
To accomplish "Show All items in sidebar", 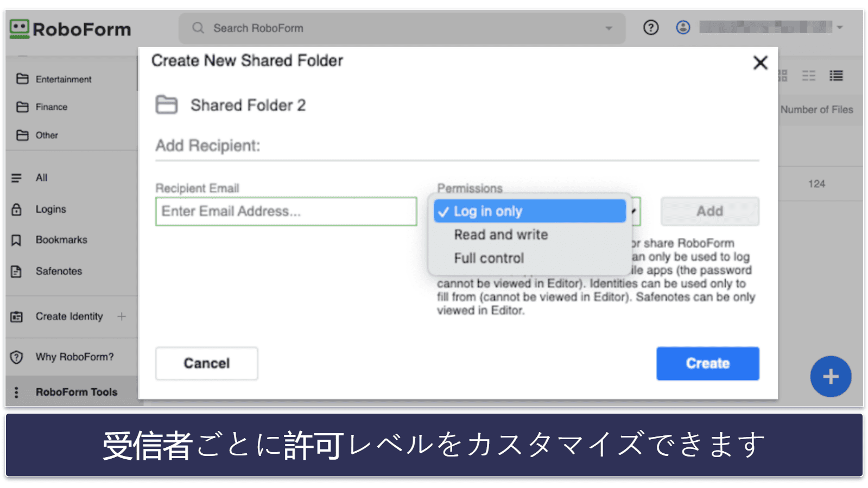I will (41, 178).
